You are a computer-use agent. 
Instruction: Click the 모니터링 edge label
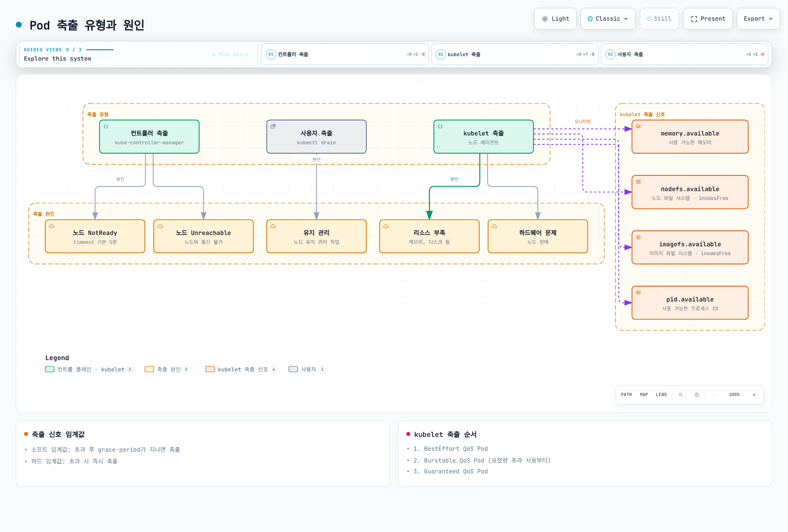click(583, 121)
